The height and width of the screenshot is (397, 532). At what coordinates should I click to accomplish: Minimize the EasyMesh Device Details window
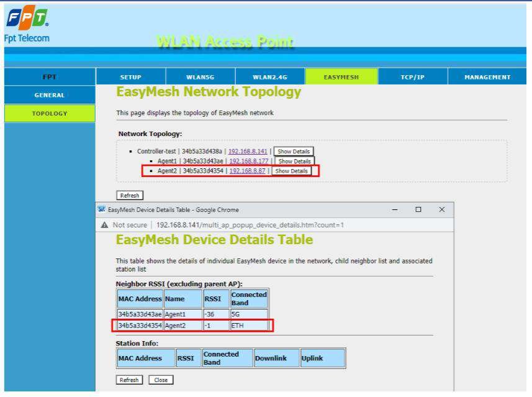click(395, 209)
